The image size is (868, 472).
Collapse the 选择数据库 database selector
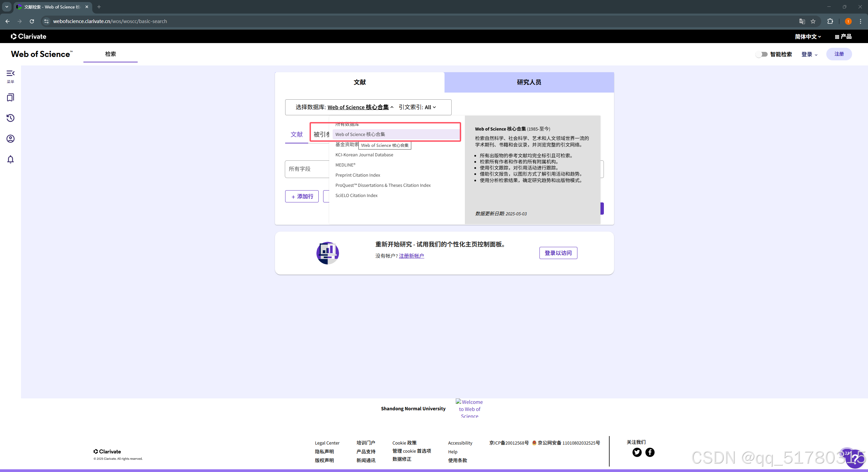click(360, 107)
